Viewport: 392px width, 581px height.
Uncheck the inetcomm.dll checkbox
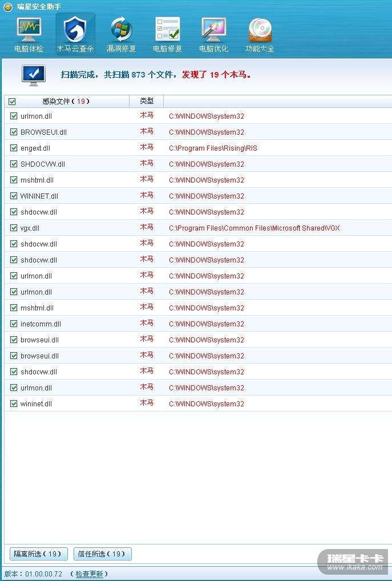point(14,324)
